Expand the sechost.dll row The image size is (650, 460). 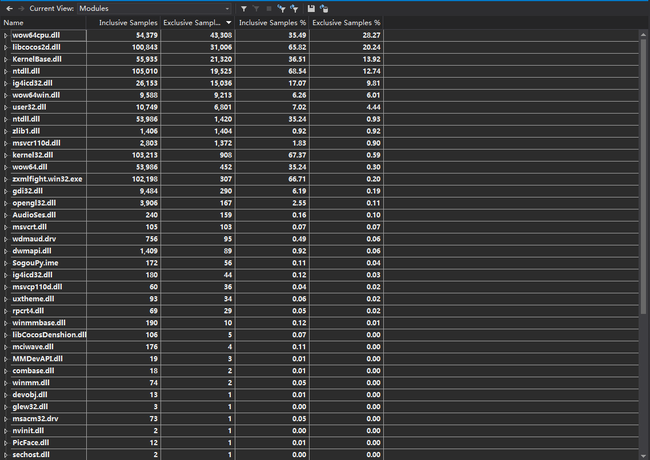point(6,455)
